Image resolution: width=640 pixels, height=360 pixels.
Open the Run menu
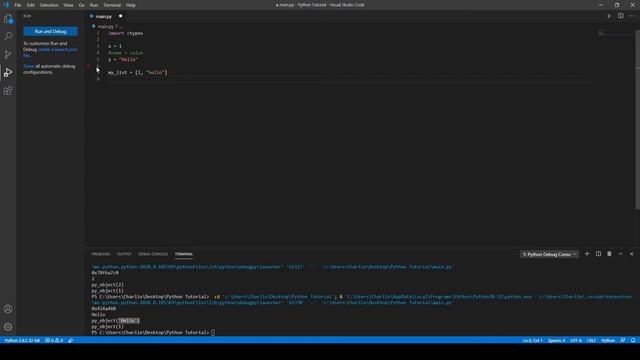[x=94, y=5]
